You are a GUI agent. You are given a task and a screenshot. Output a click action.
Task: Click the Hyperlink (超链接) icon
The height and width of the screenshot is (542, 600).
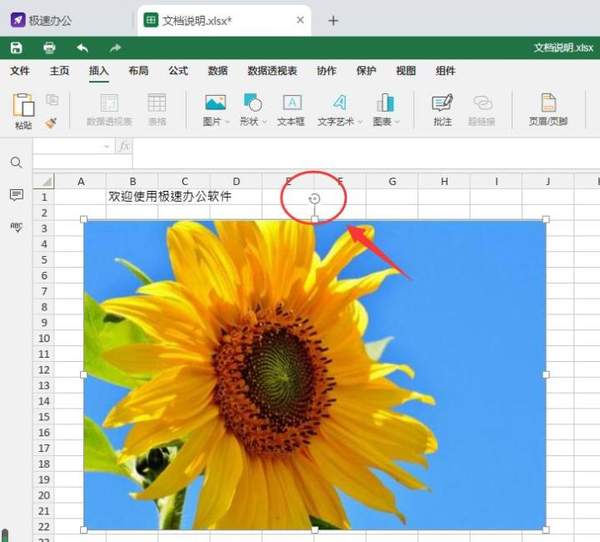(483, 103)
